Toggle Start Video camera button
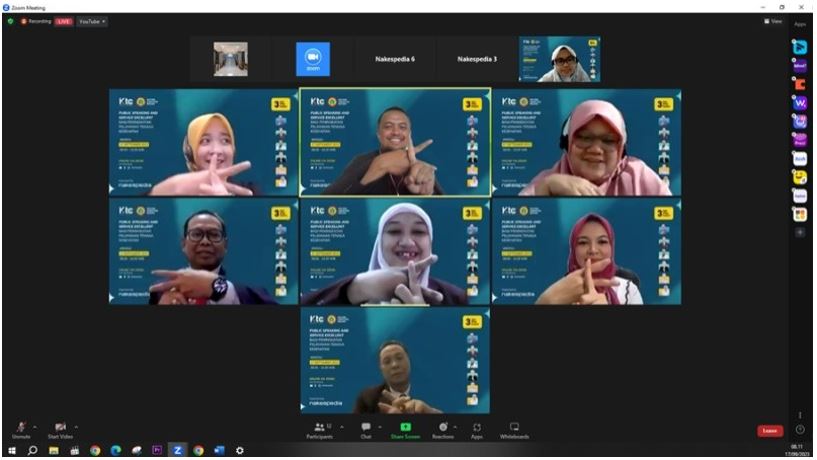Viewport: 817px width, 460px height. 60,427
